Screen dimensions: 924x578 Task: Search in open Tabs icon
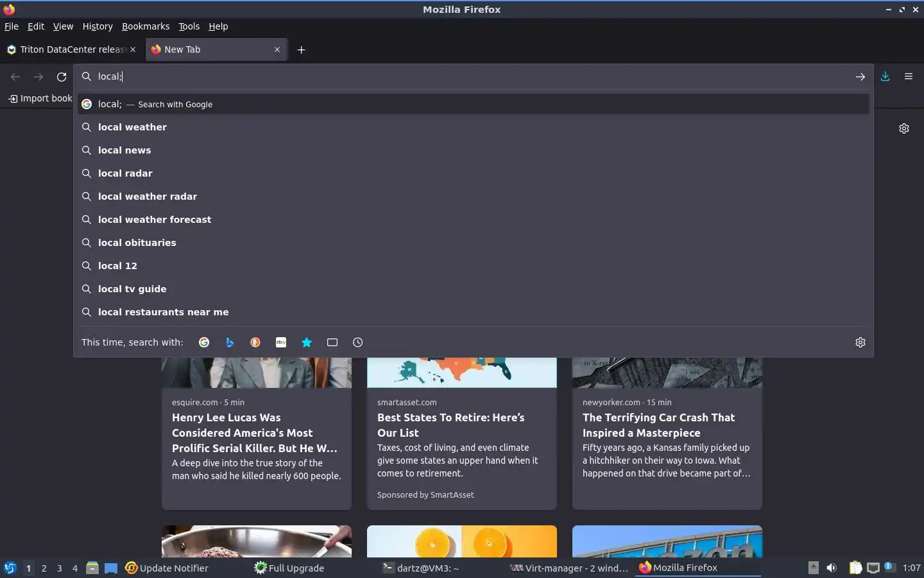pos(332,342)
